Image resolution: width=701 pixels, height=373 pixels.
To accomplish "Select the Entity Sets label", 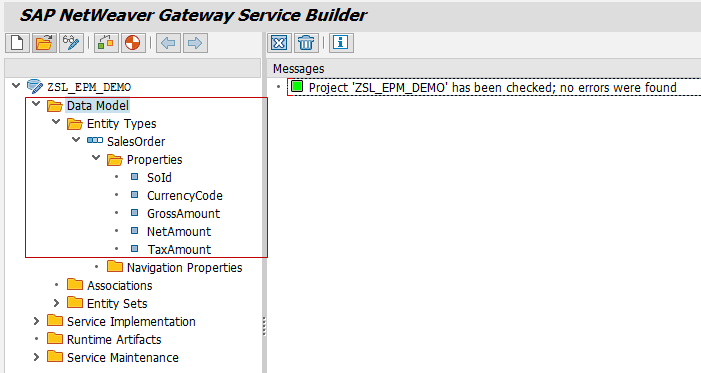I will point(117,303).
